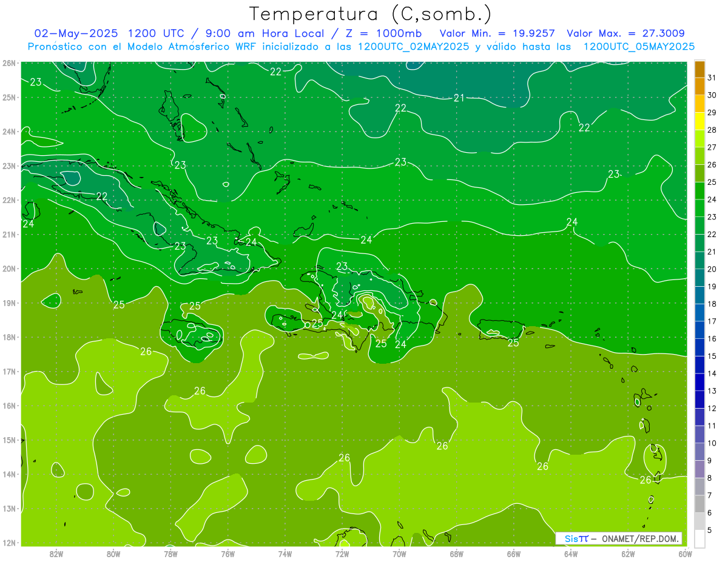Click the yellow swatch between 28 and 29
Image resolution: width=728 pixels, height=562 pixels.
click(x=699, y=121)
